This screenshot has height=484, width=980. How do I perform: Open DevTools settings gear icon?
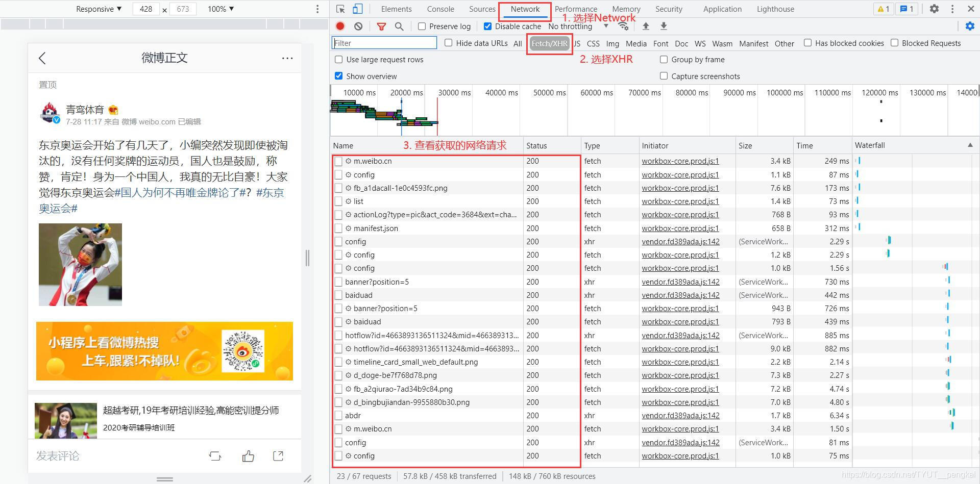(934, 9)
